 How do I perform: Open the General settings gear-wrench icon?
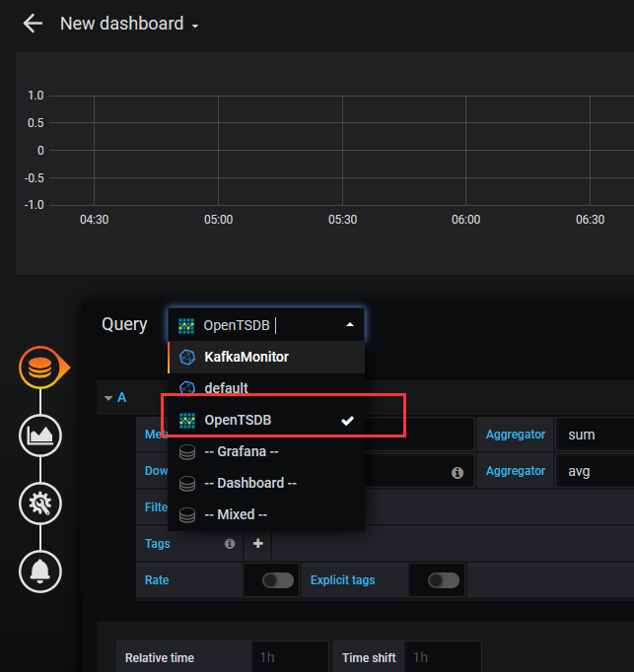(x=39, y=504)
